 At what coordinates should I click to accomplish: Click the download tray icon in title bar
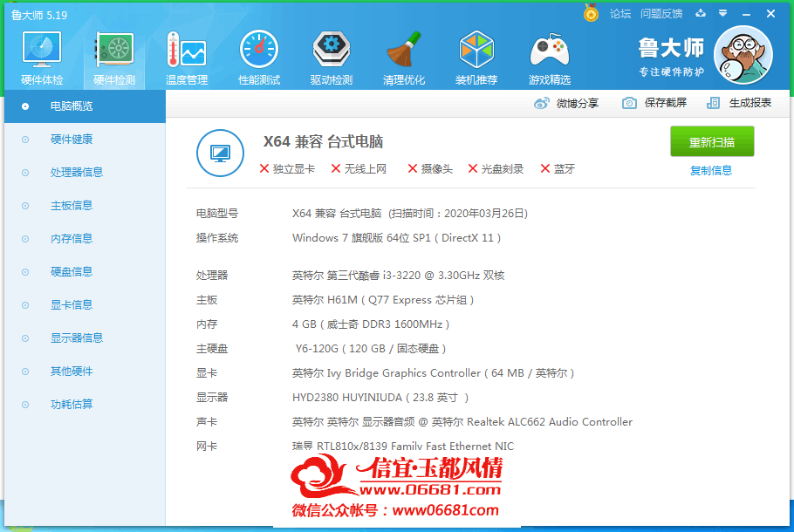pos(701,13)
